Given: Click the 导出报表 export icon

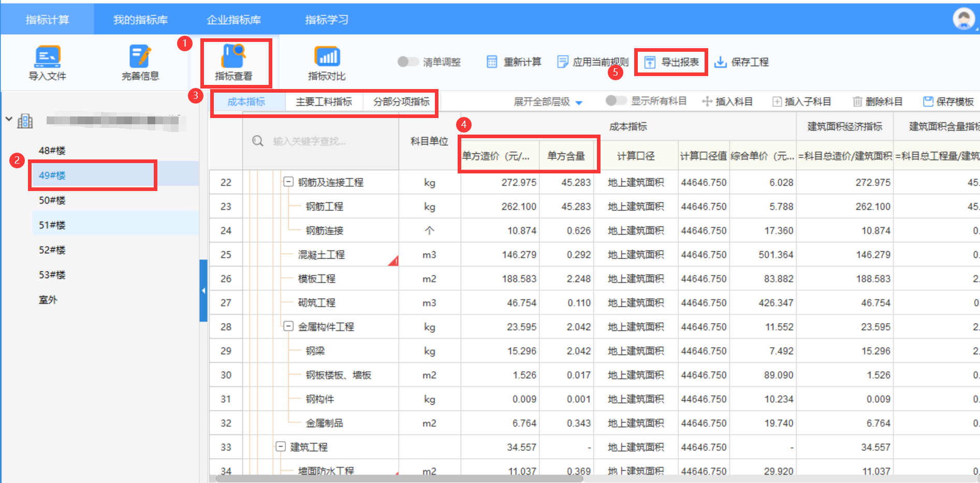Looking at the screenshot, I should [650, 62].
